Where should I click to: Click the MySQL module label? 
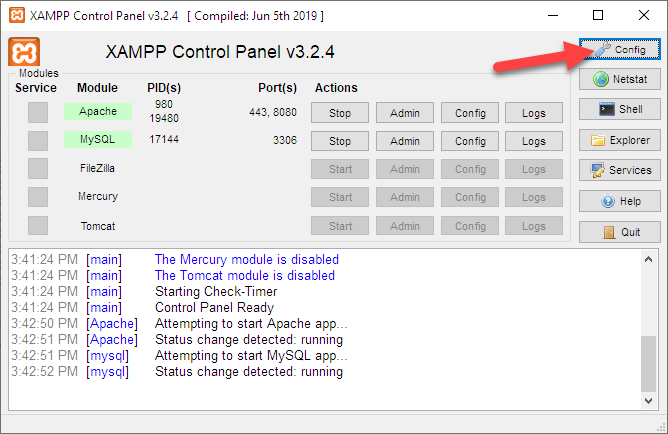point(98,139)
